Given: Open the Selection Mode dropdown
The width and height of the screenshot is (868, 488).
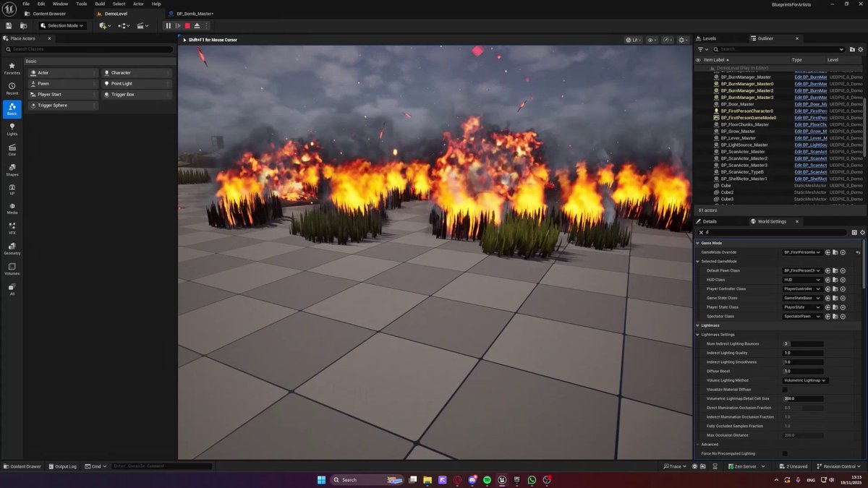Looking at the screenshot, I should click(61, 25).
